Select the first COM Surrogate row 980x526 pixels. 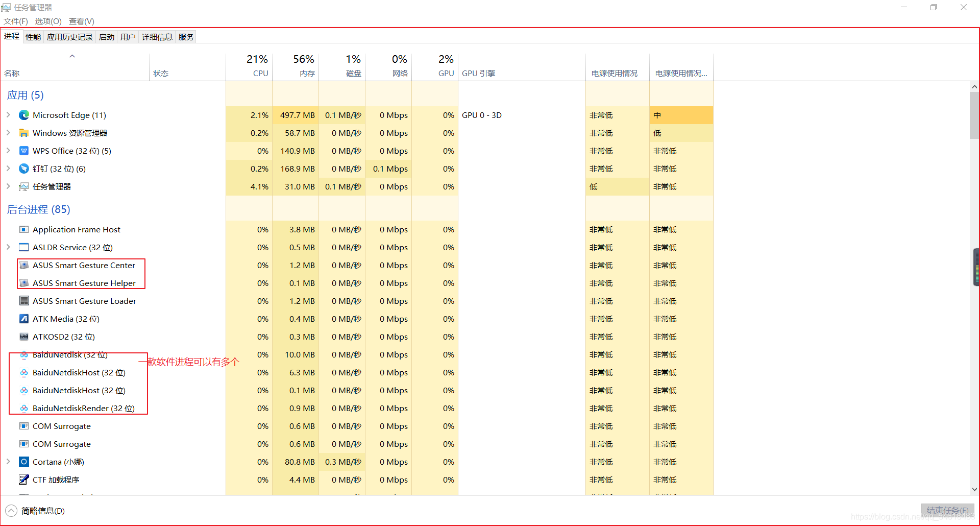357,426
